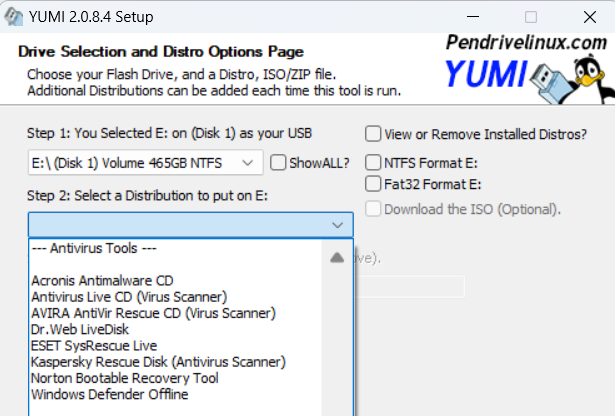Click the Antivirus Tools category header

coord(96,249)
